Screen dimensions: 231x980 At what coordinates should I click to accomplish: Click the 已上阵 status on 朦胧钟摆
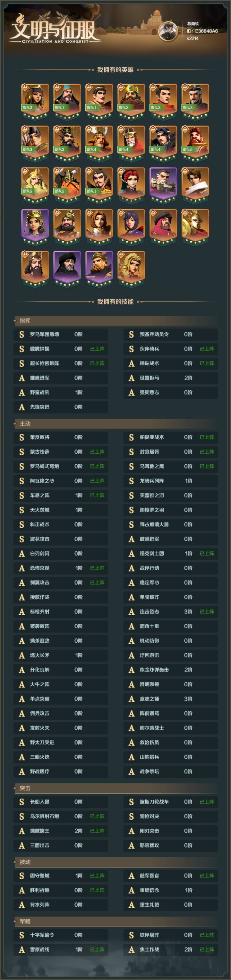97,349
